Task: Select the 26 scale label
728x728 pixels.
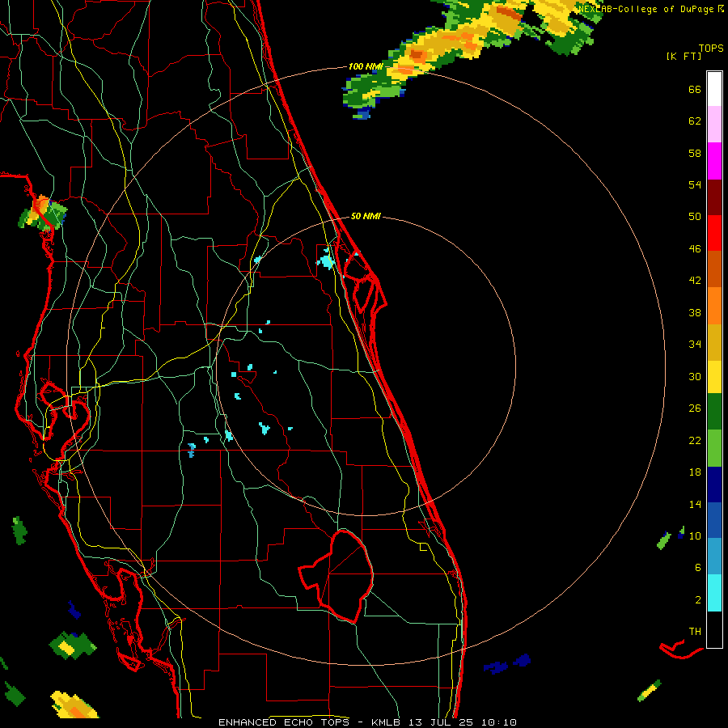Action: pos(695,408)
